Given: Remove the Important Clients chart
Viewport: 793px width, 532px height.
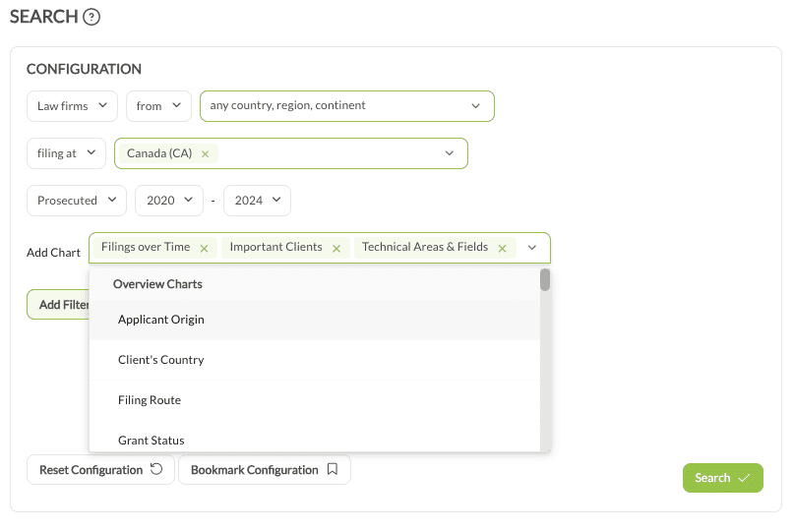Looking at the screenshot, I should click(x=336, y=249).
